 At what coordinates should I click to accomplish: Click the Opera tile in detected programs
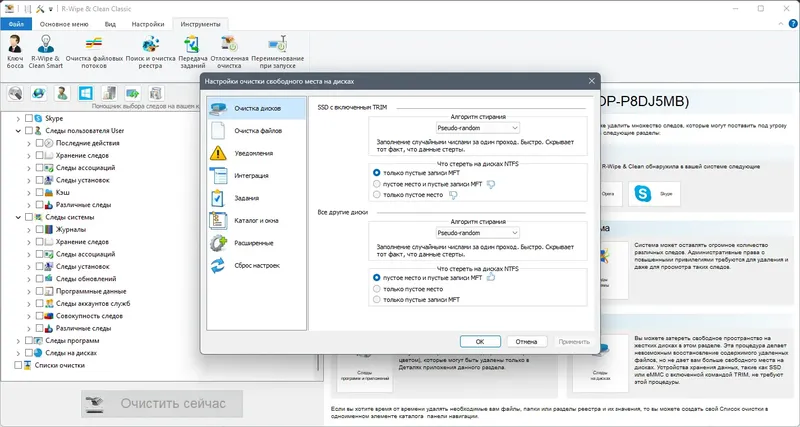(x=611, y=194)
